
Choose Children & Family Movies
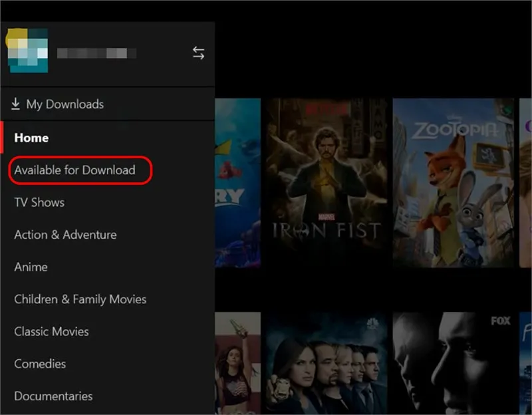tap(80, 299)
